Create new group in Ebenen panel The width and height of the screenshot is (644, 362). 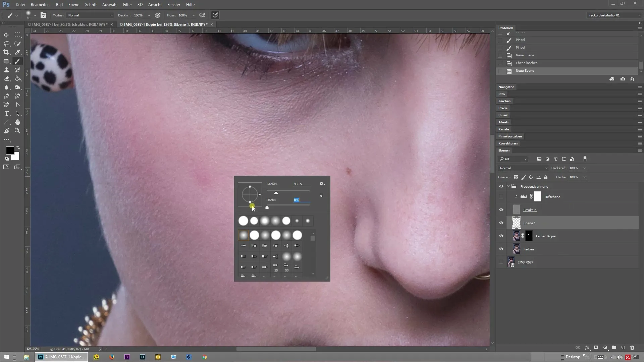pyautogui.click(x=614, y=348)
